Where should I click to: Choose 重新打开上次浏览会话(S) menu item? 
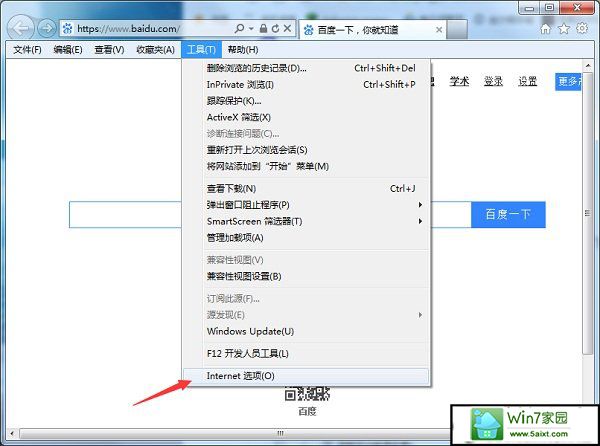[x=306, y=150]
